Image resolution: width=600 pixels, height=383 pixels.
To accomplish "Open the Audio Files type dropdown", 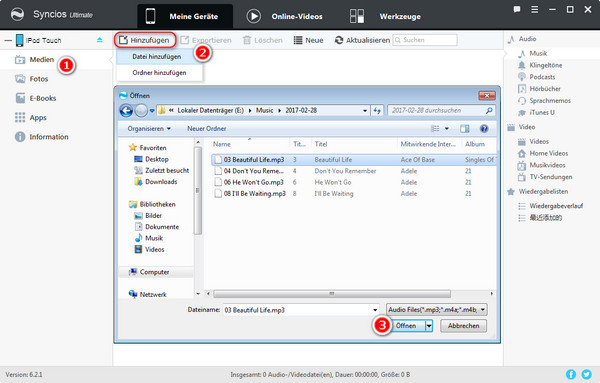I will click(437, 310).
